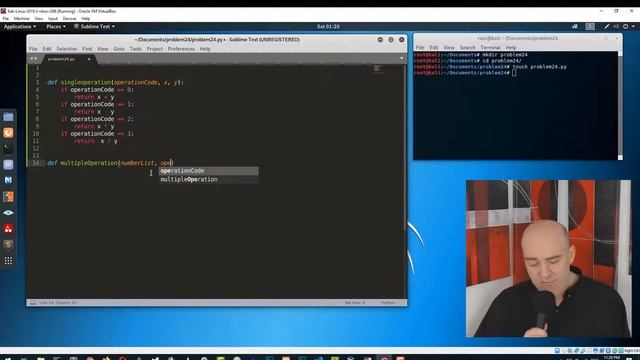Open the orange figure icon in the dock
This screenshot has width=640, height=360.
(8, 197)
